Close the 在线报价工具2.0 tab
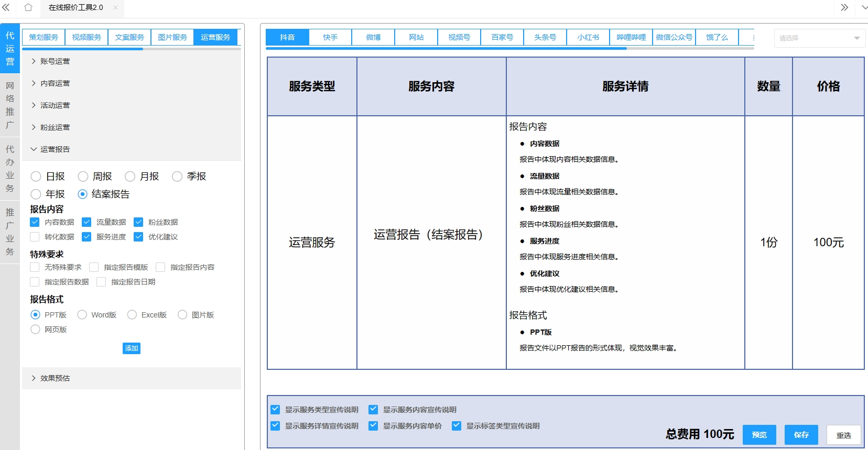This screenshot has width=868, height=450. point(115,8)
